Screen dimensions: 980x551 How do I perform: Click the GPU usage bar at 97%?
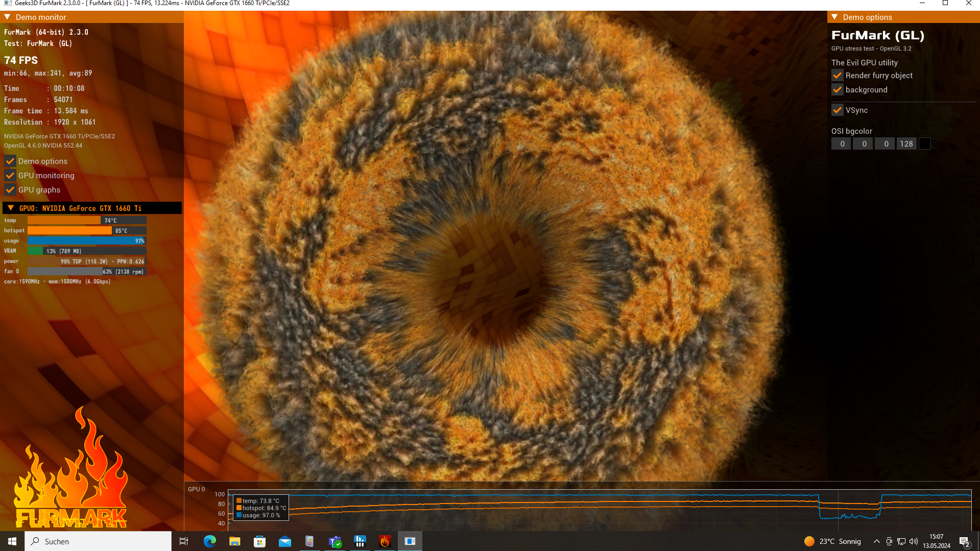(87, 241)
